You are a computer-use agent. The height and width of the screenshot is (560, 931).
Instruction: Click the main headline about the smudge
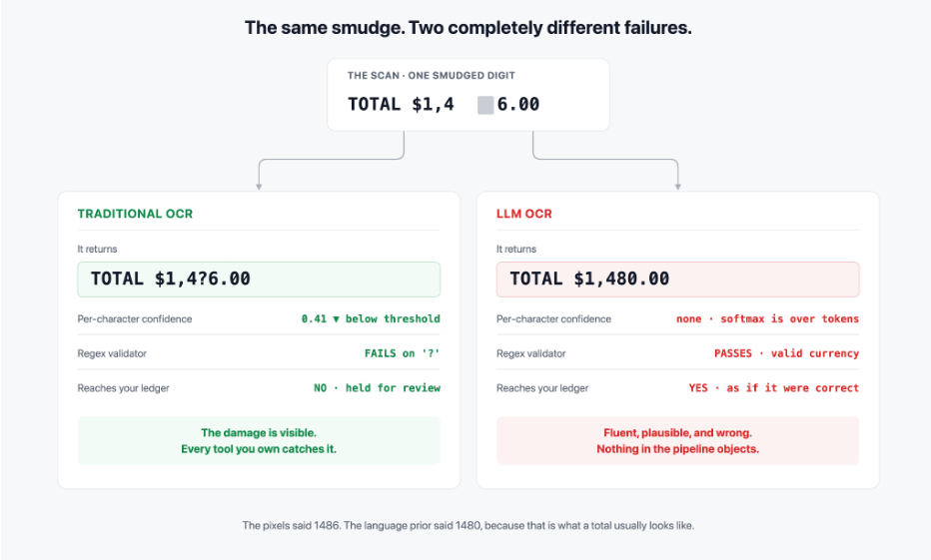pos(467,28)
